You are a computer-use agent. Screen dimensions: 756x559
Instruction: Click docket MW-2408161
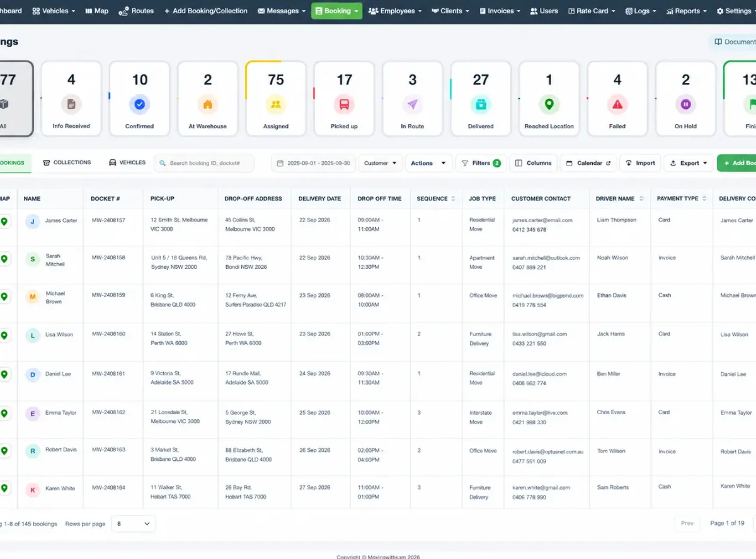tap(108, 374)
